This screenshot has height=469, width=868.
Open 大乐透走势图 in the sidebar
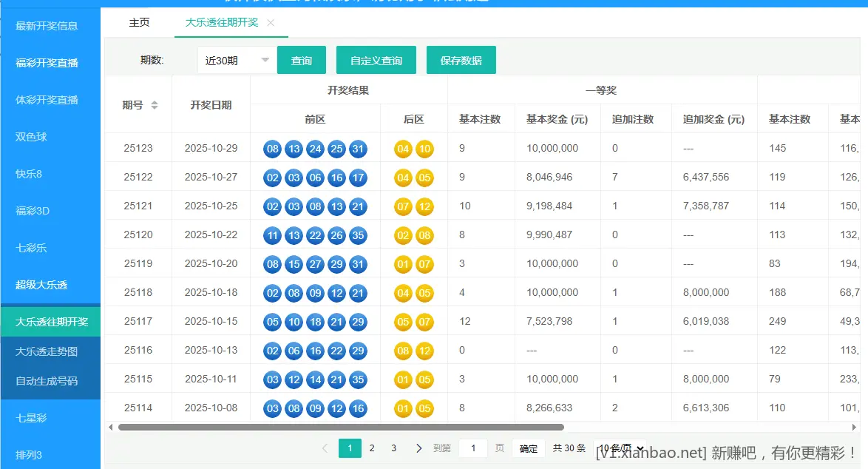click(x=50, y=352)
